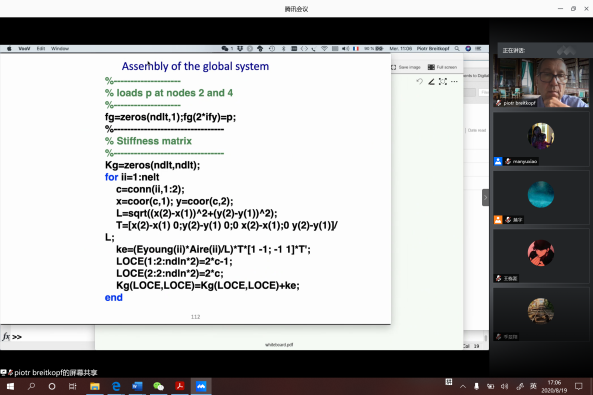Collapse the participant video side panel
The width and height of the screenshot is (593, 395).
[486, 198]
